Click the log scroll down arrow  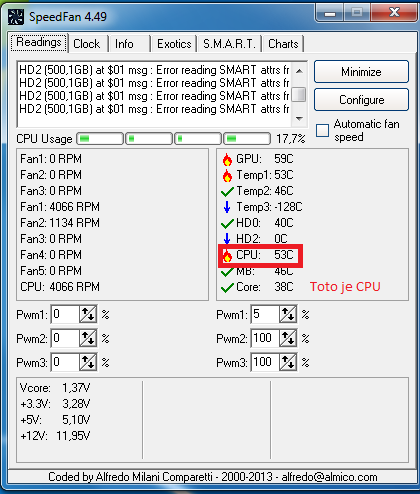(x=299, y=119)
